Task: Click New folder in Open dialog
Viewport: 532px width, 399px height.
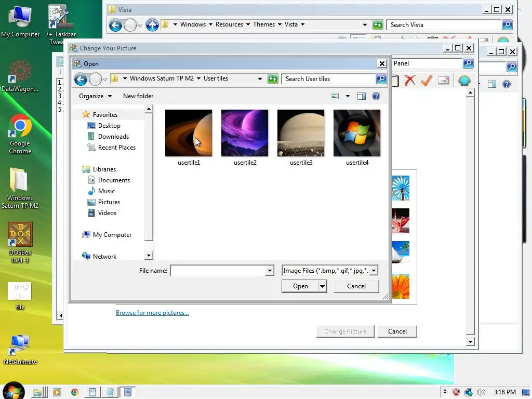Action: (x=138, y=96)
